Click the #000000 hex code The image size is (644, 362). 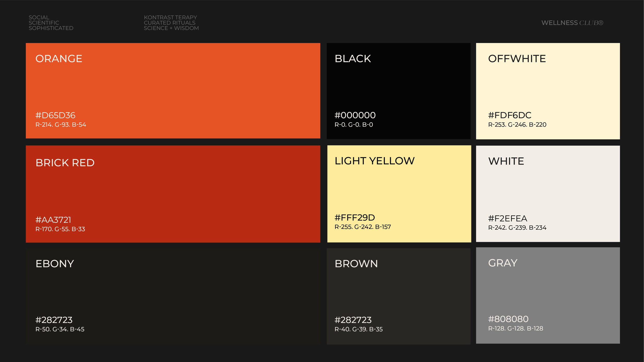(x=355, y=115)
